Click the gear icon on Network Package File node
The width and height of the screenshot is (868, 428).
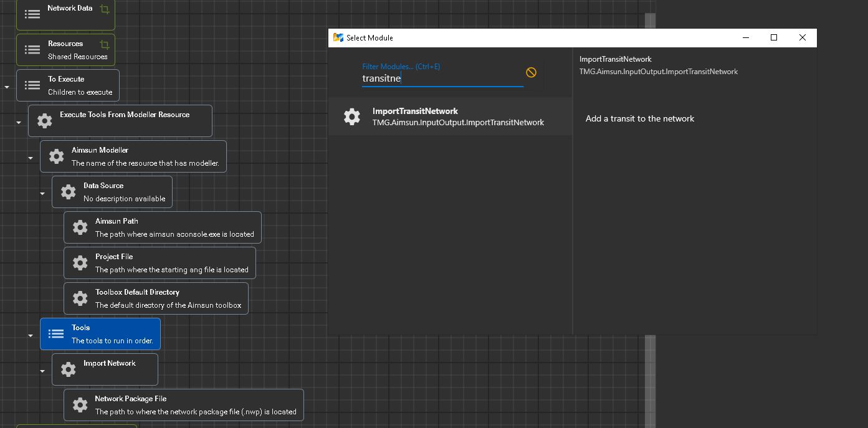tap(80, 404)
